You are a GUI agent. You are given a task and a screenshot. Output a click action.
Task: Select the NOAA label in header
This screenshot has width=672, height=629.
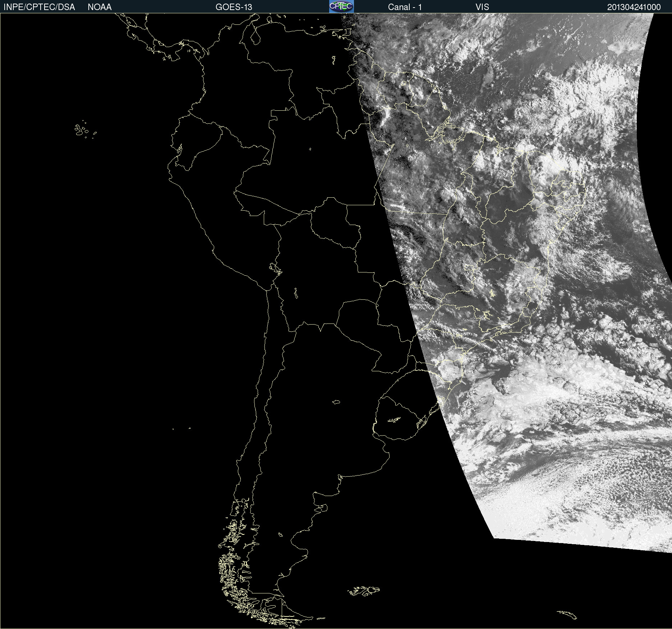point(100,7)
